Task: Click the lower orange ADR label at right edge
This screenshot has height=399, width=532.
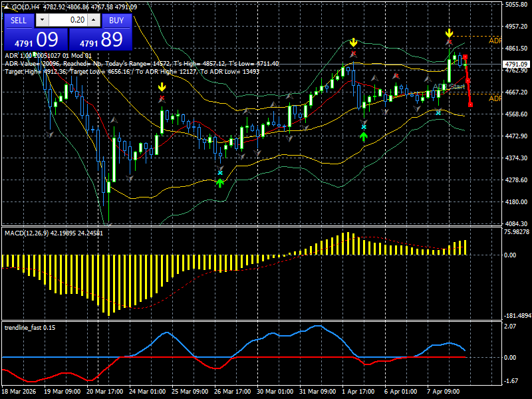Action: click(495, 98)
